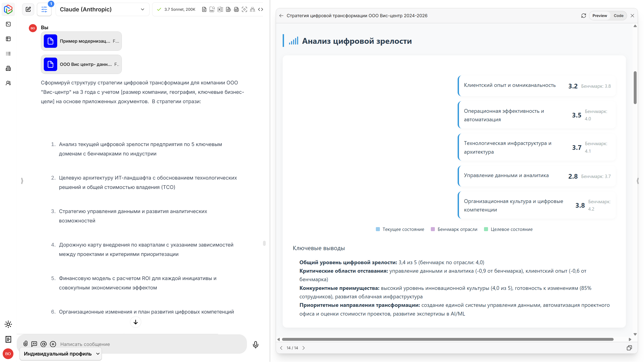Click the Вы sender name
Screen dimensions: 644x362
click(44, 27)
